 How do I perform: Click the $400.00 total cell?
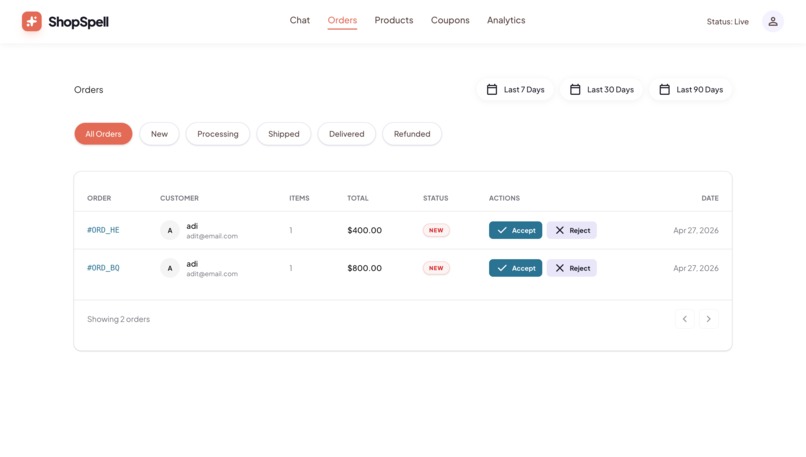pyautogui.click(x=364, y=230)
